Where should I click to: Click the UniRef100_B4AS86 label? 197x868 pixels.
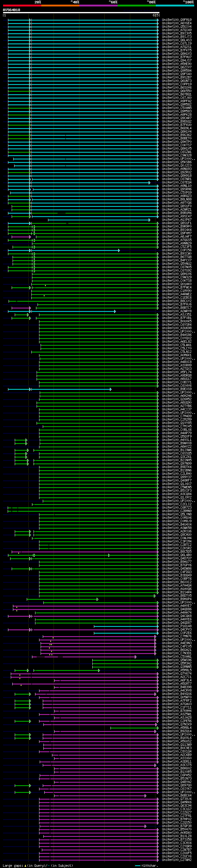177,335
